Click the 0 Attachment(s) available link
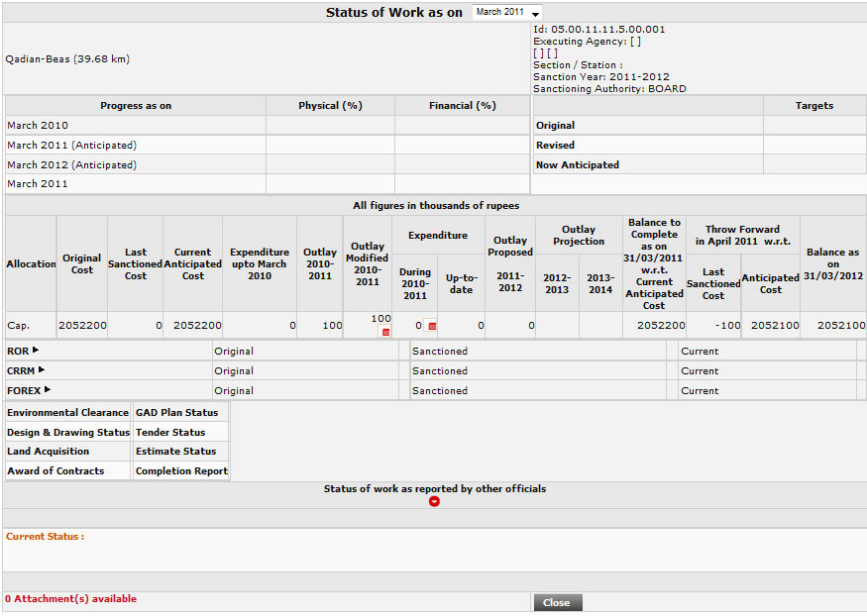 71,599
